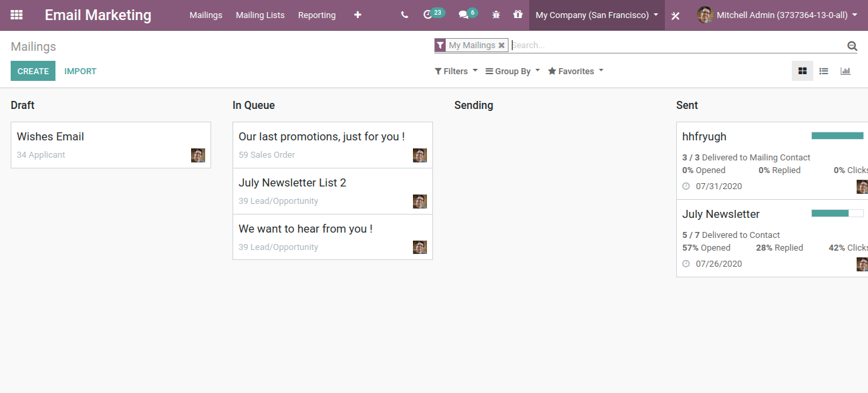The height and width of the screenshot is (393, 868).
Task: Open the Filters dropdown
Action: coord(456,71)
